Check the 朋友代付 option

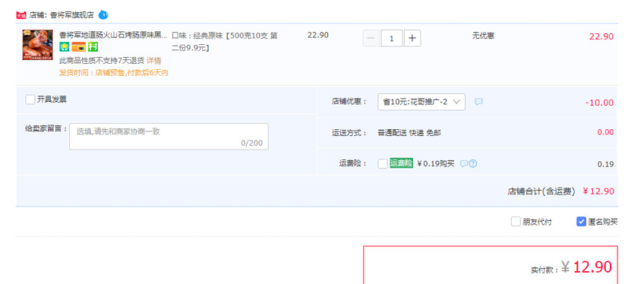516,222
